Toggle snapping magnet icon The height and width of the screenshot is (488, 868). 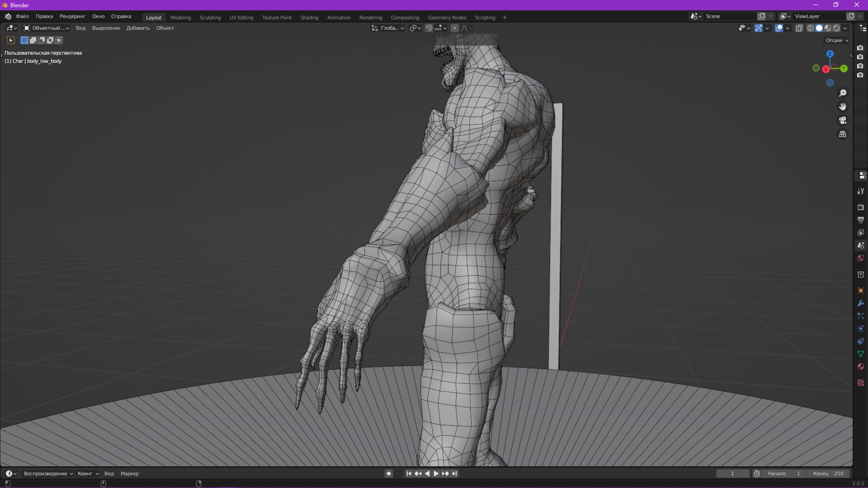pyautogui.click(x=429, y=28)
